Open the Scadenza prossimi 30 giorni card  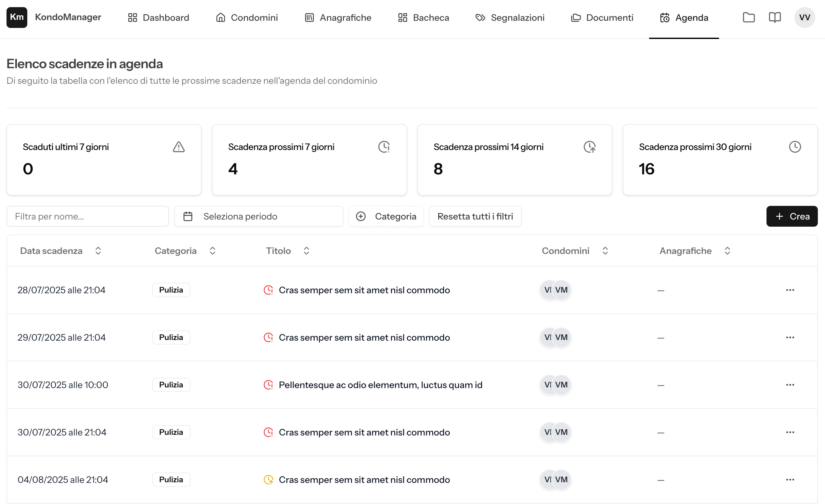click(x=720, y=160)
